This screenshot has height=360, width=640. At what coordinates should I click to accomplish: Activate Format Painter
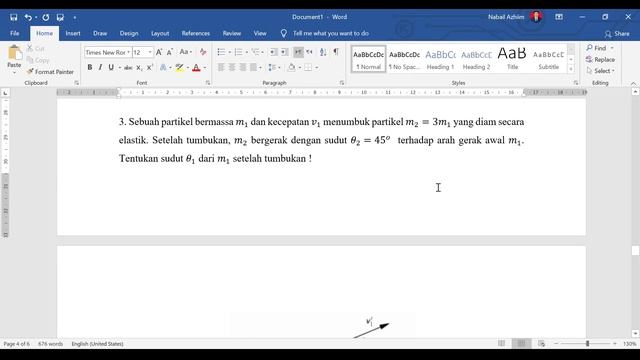[x=50, y=72]
